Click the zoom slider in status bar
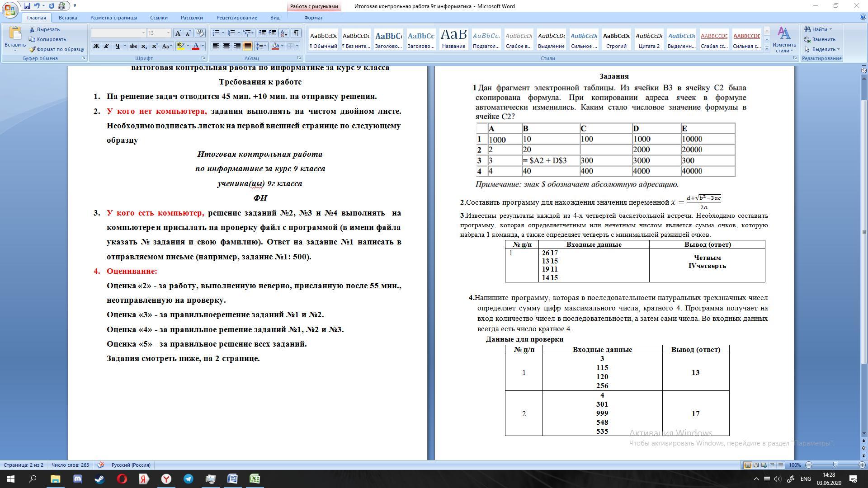Image resolution: width=868 pixels, height=488 pixels. pos(835,465)
